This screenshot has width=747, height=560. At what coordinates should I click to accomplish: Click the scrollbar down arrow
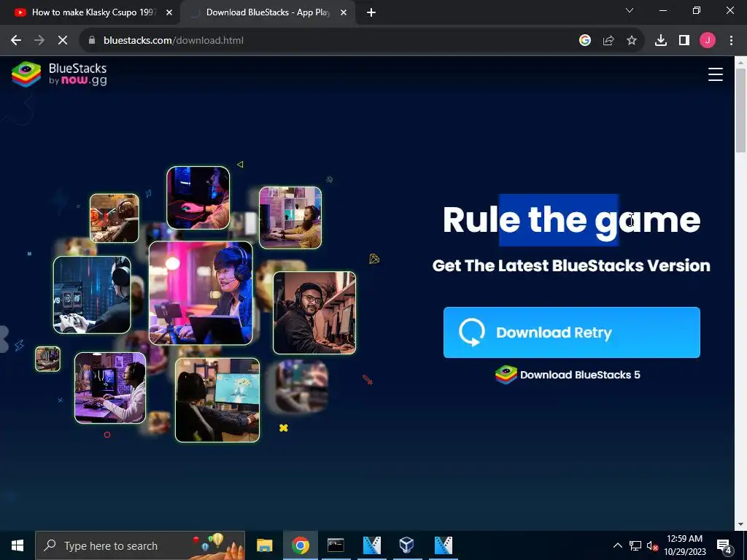(x=741, y=525)
